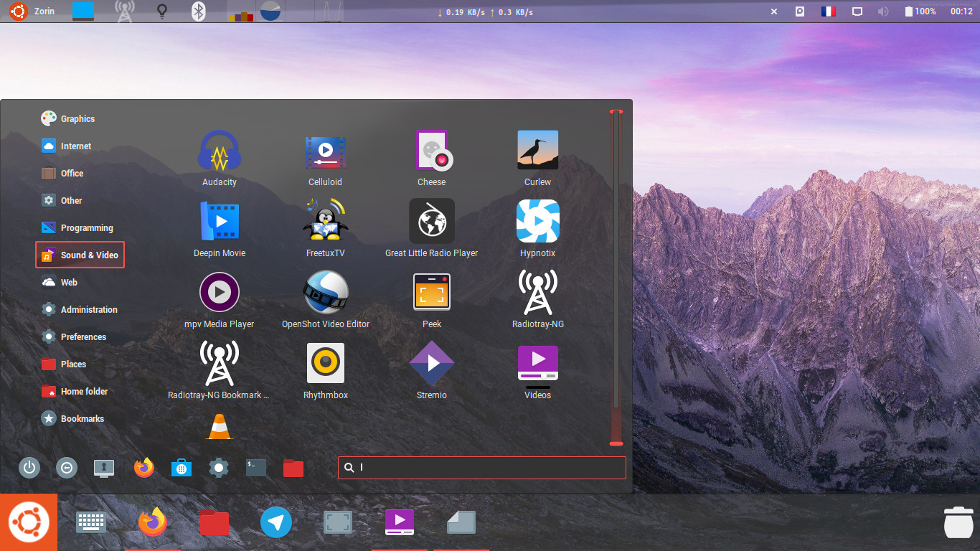Open the French flag keyboard layout indicator
The height and width of the screenshot is (551, 980).
point(829,11)
